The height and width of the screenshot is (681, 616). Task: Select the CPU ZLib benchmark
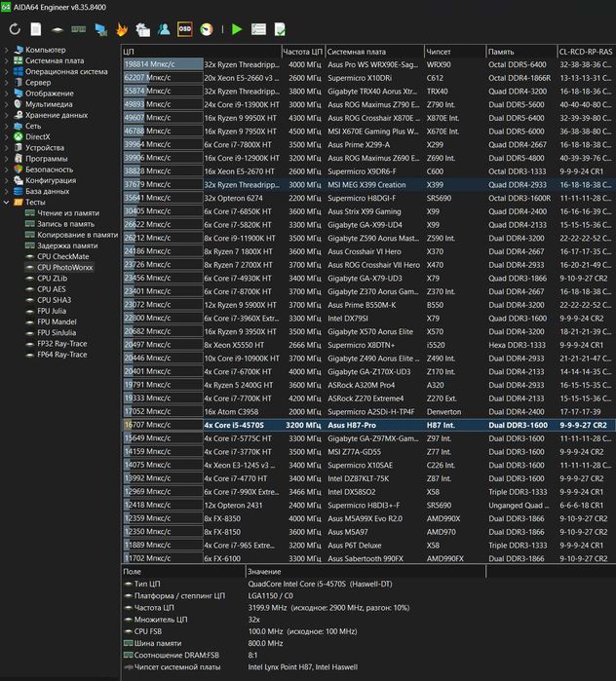[52, 279]
